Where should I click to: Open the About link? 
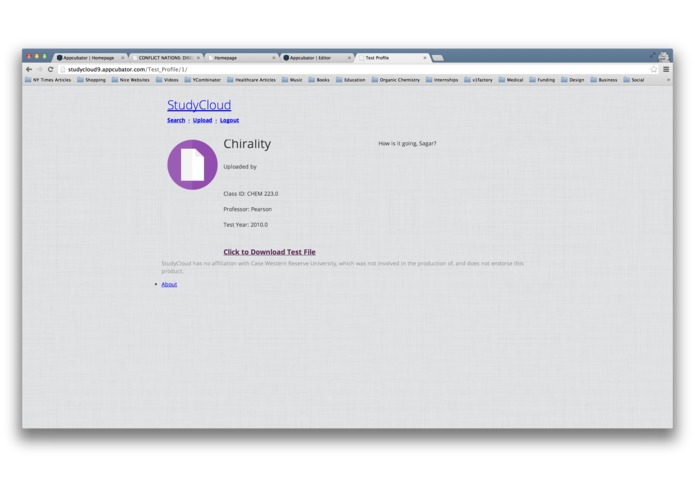[x=169, y=284]
